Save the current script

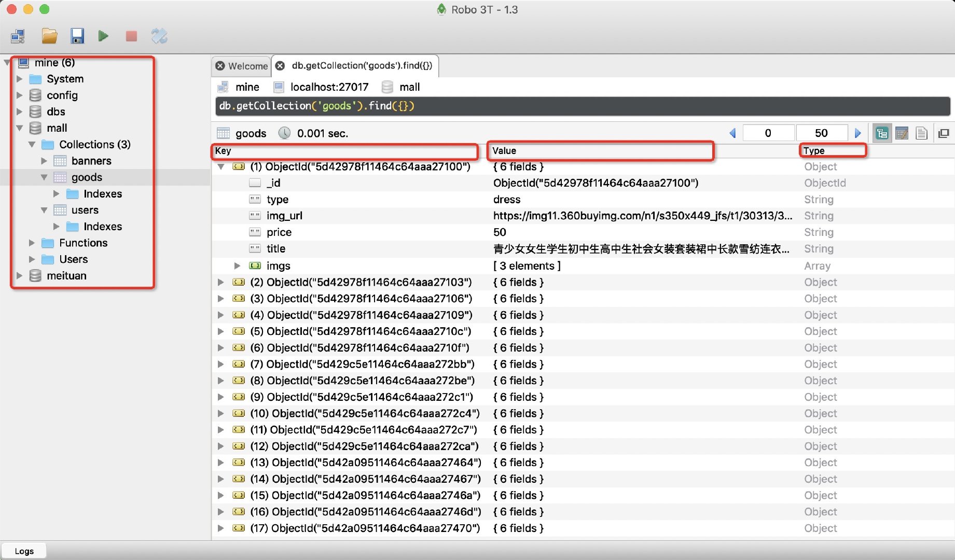77,36
